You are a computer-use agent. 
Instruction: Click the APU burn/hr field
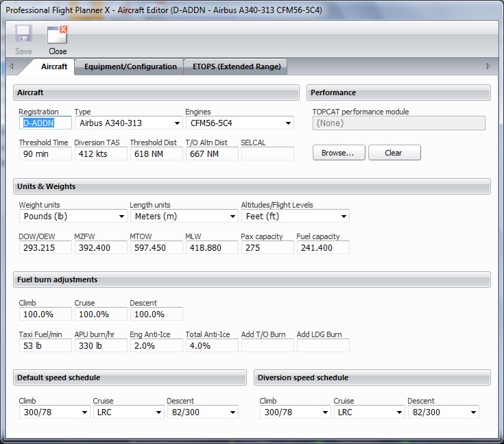pos(101,346)
